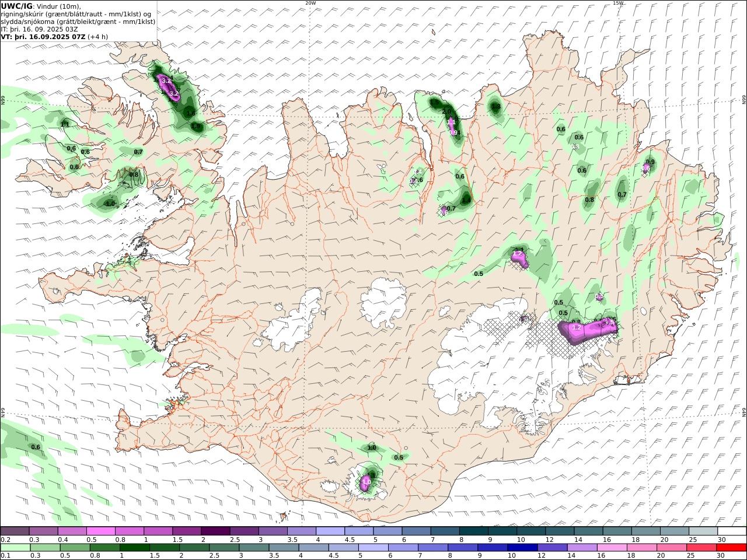The height and width of the screenshot is (560, 747).
Task: Pick top-row legend swatch labelled 0.2
Action: [x=15, y=531]
